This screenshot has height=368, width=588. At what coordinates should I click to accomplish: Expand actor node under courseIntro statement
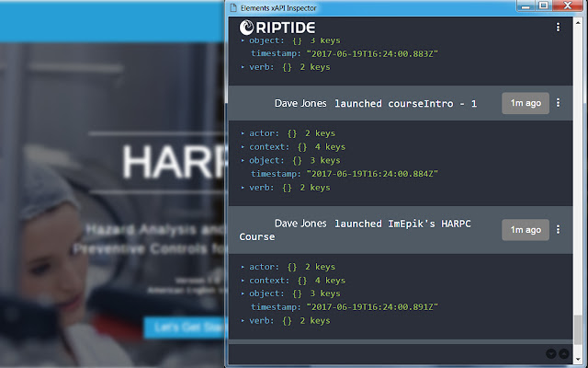pos(243,133)
